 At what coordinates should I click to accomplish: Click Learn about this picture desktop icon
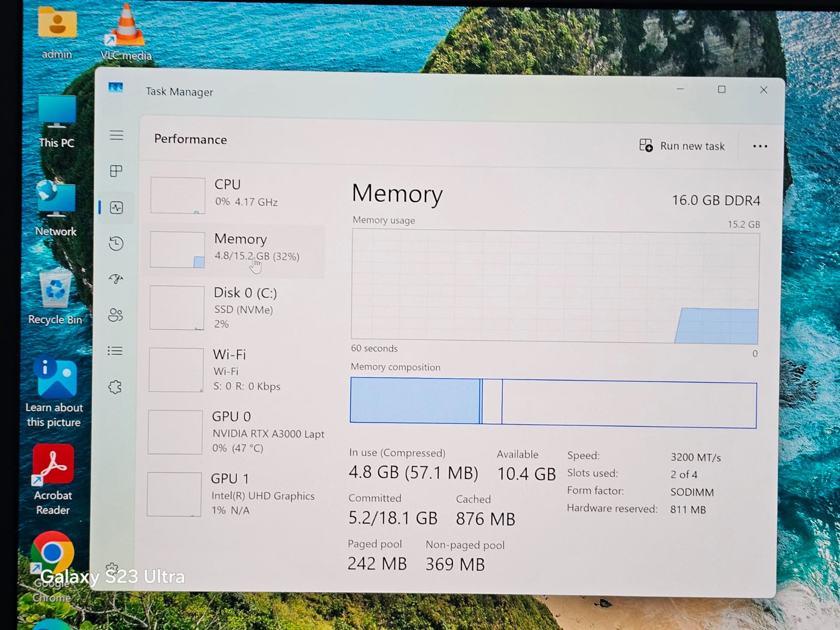tap(54, 392)
